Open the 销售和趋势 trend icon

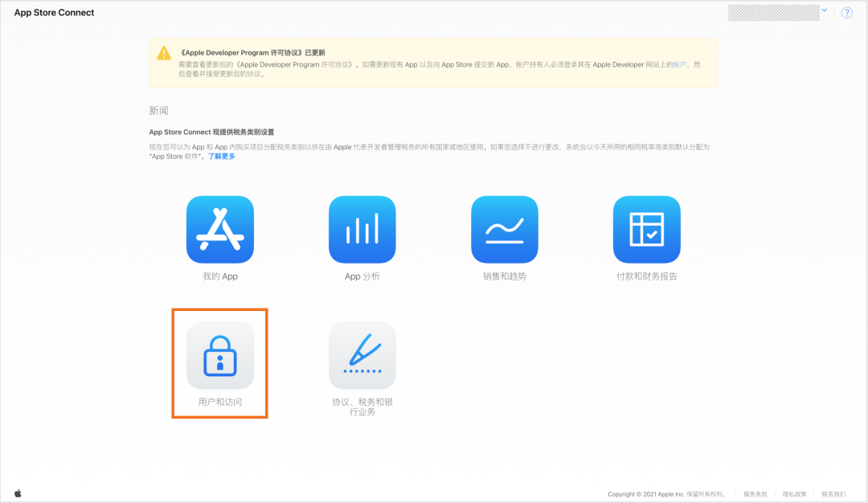[x=504, y=229]
